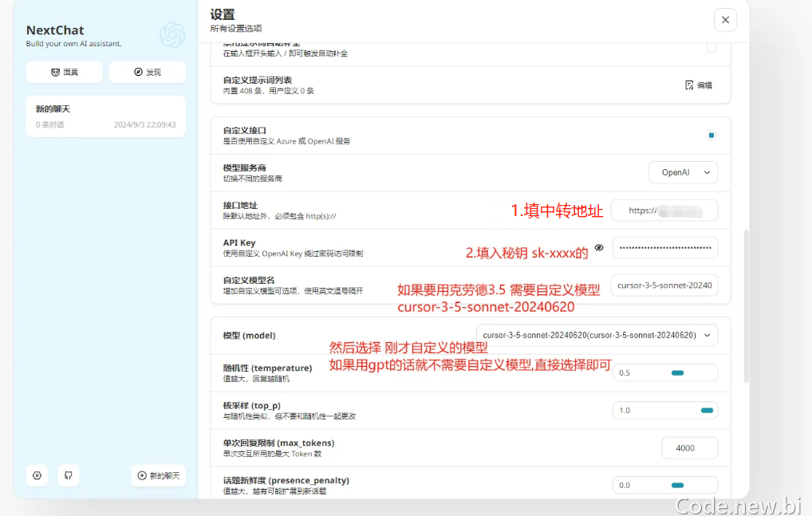Open the 模型服务商 OpenAI dropdown
Image resolution: width=812 pixels, height=516 pixels.
[x=683, y=172]
